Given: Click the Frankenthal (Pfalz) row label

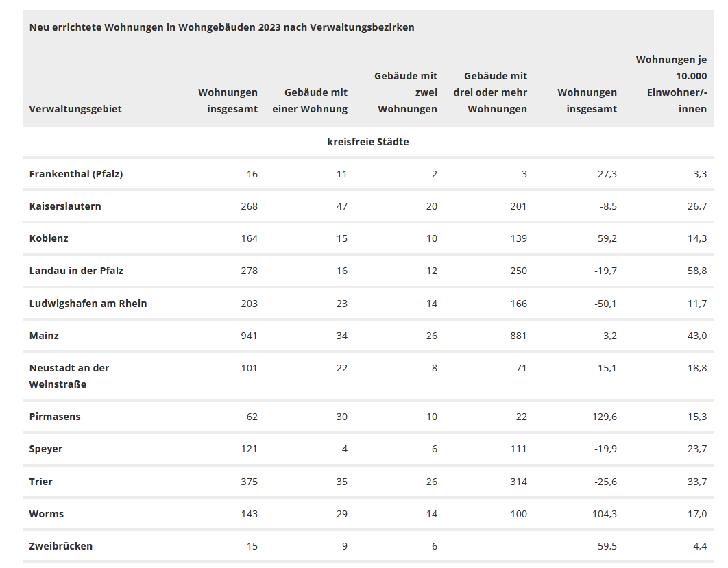Looking at the screenshot, I should [76, 174].
